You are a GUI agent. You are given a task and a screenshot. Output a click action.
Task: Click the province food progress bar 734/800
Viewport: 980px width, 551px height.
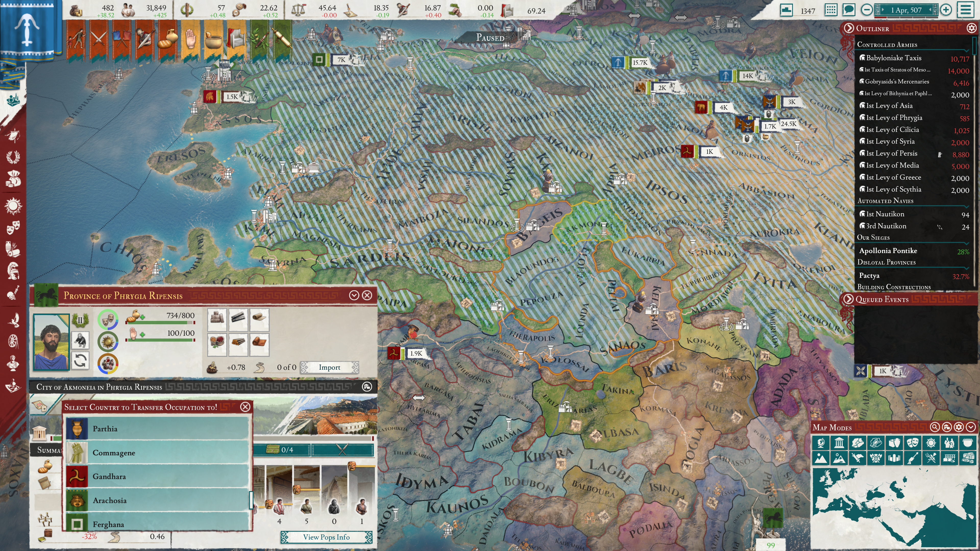pos(160,322)
